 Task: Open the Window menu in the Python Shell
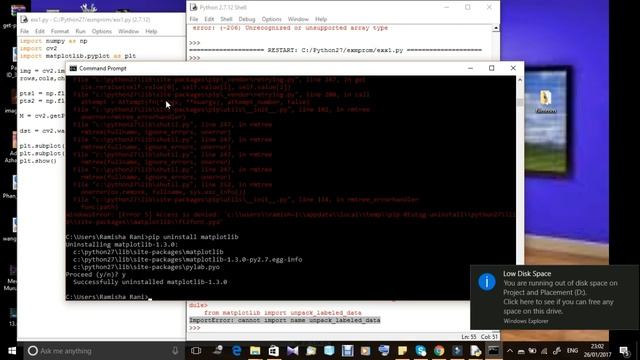coord(298,19)
